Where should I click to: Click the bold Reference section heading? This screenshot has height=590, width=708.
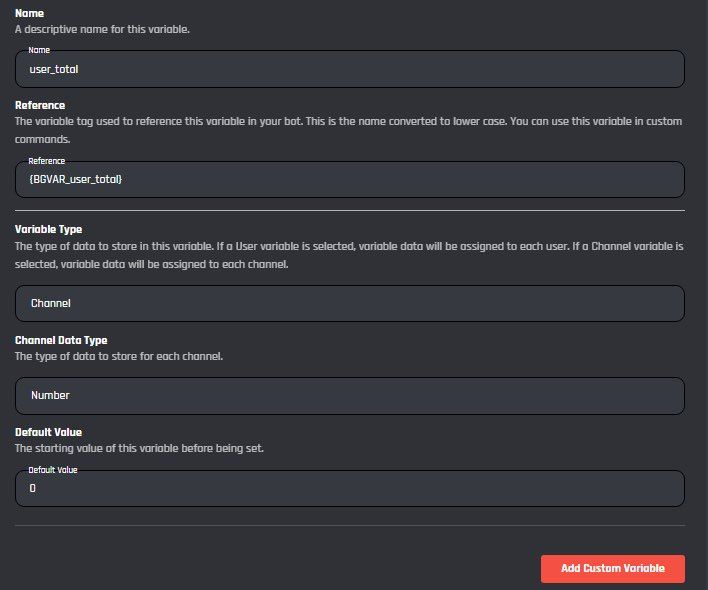[x=40, y=105]
